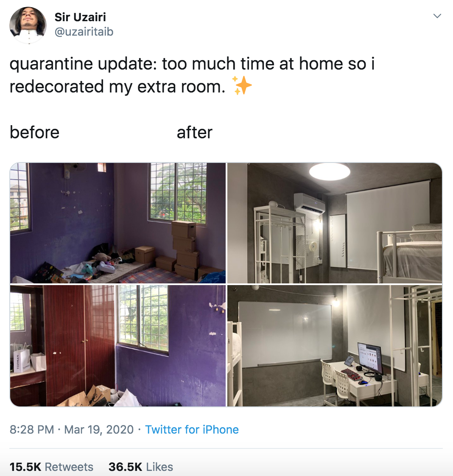Click the Retweets label next to 15.5K
Viewport: 453px width, 476px height.
[69, 467]
